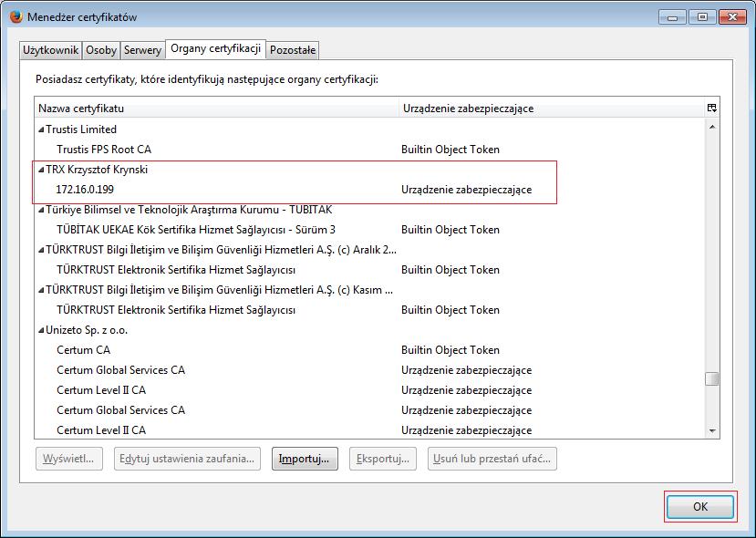
Task: Sort by Nazwa certyfikatu column header
Action: [x=216, y=108]
